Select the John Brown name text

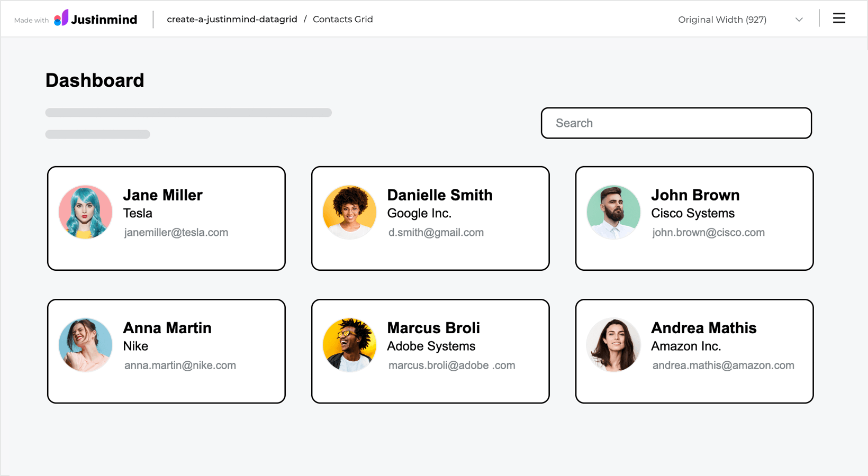coord(695,195)
